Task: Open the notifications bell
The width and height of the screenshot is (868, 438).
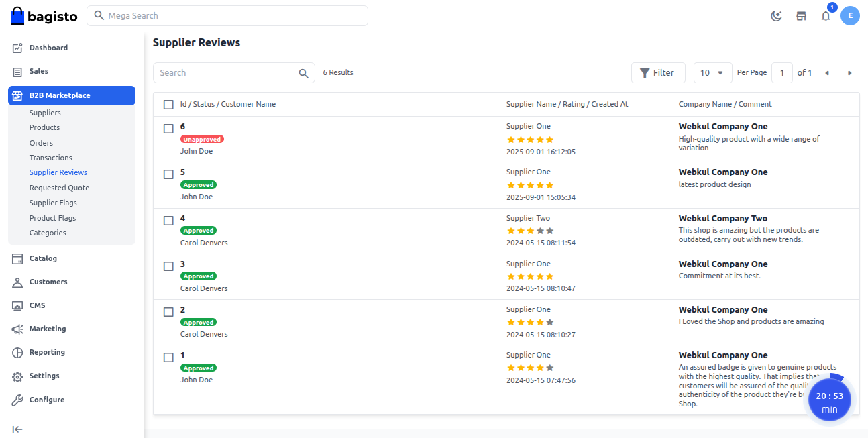Action: 826,15
